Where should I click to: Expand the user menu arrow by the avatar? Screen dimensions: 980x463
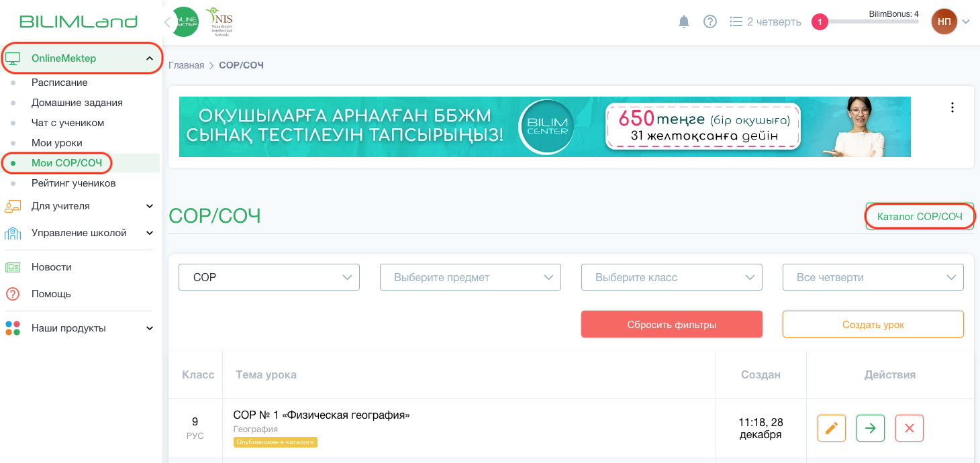[966, 21]
